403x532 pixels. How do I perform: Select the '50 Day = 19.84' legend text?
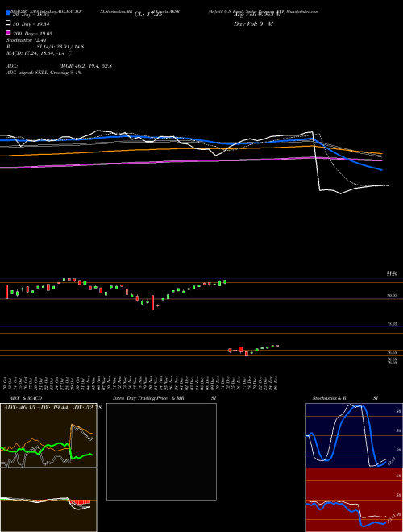pyautogui.click(x=31, y=24)
